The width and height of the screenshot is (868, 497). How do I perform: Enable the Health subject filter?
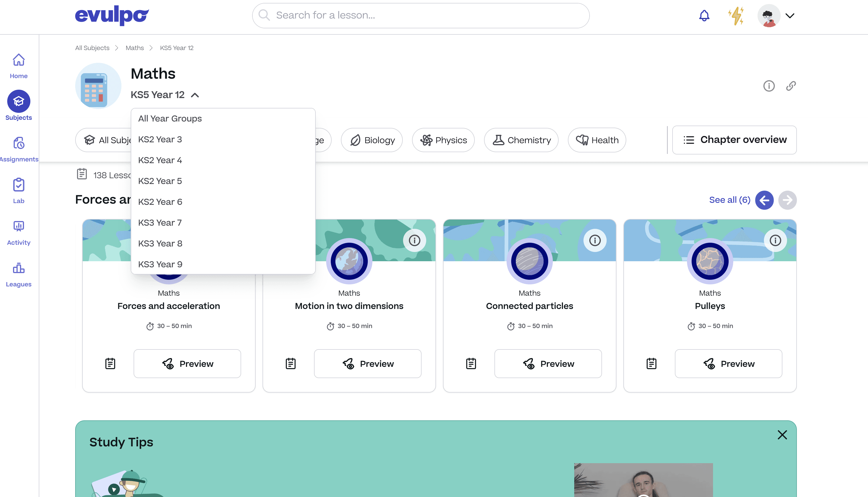pos(596,140)
